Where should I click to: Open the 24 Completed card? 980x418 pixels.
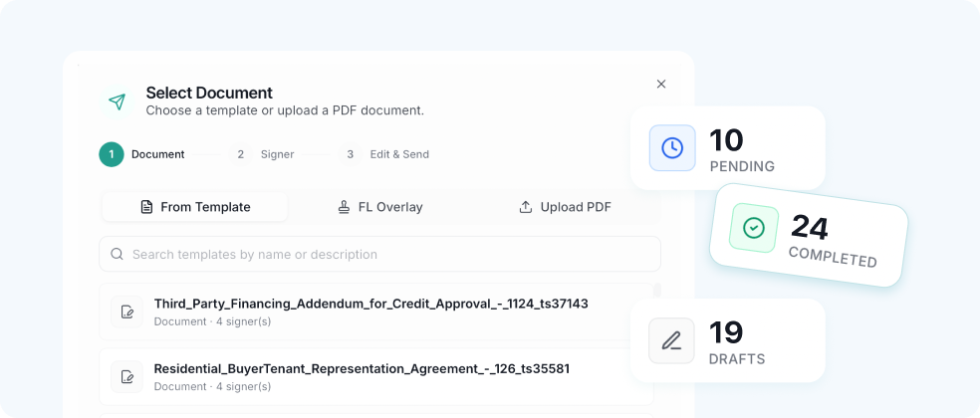pyautogui.click(x=809, y=236)
